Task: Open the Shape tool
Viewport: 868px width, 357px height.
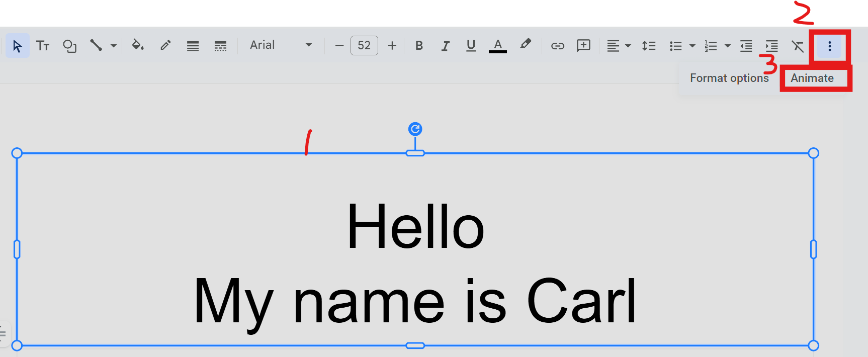Action: click(x=69, y=46)
